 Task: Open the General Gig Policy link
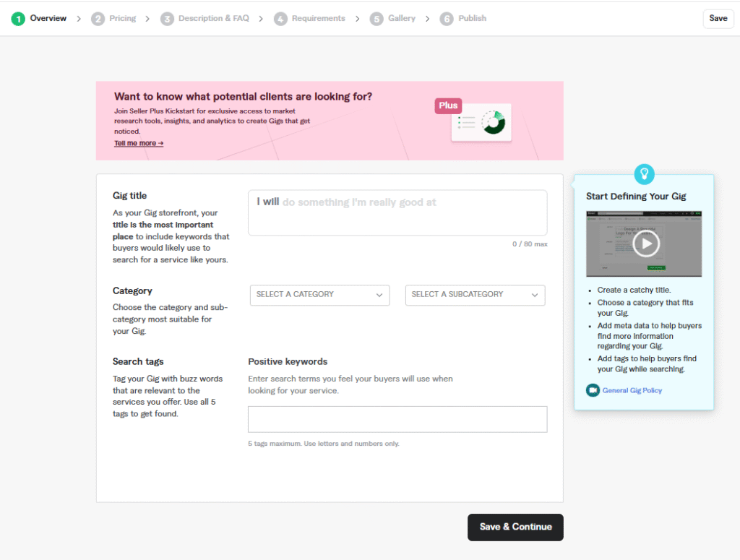(x=632, y=391)
